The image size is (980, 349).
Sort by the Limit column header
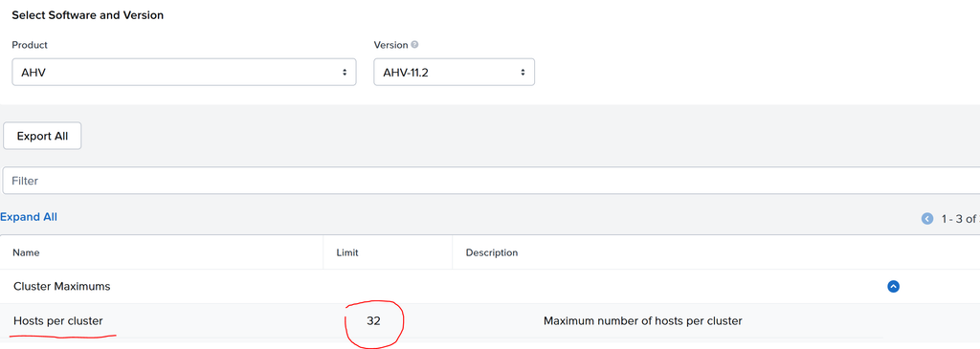click(347, 252)
